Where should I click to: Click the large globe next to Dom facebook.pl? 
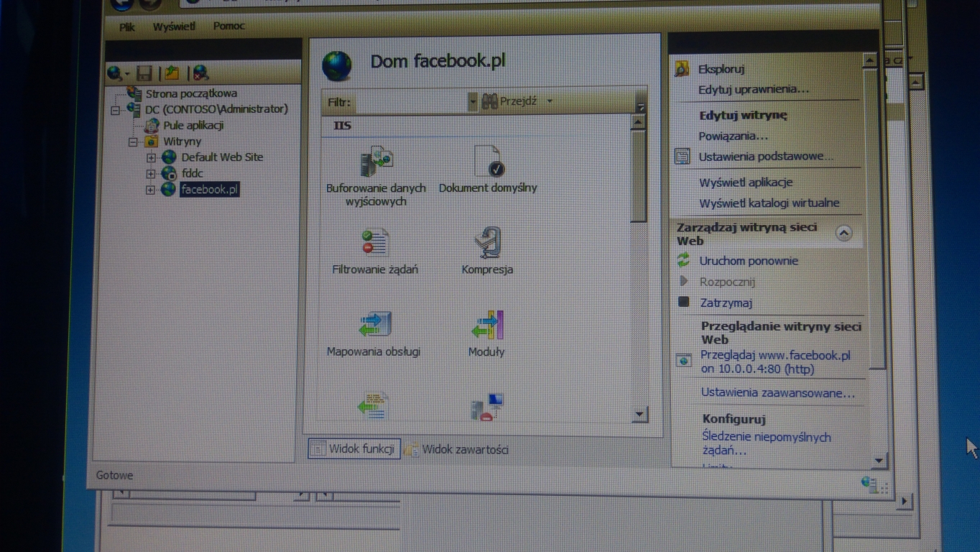(x=337, y=65)
